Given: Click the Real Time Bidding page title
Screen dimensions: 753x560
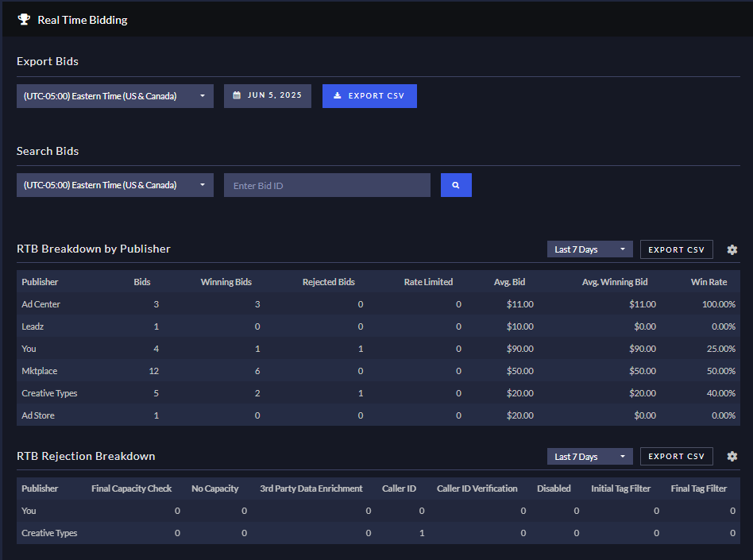Looking at the screenshot, I should [83, 20].
